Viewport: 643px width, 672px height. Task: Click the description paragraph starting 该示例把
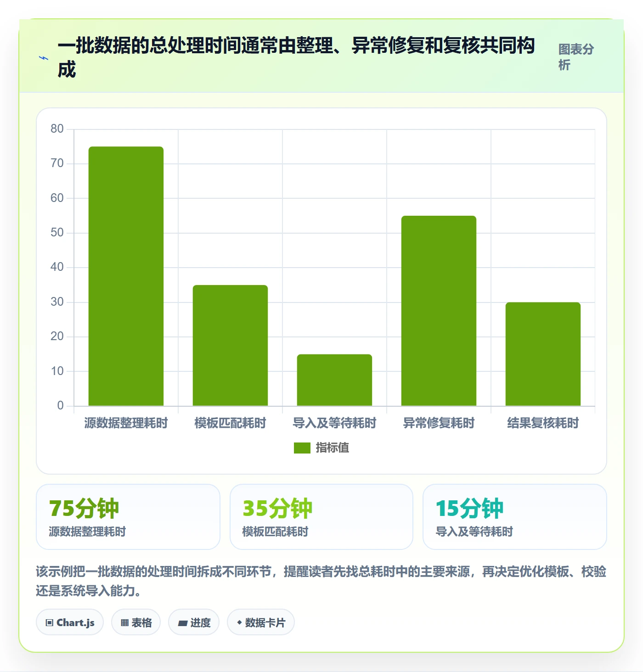point(321,581)
